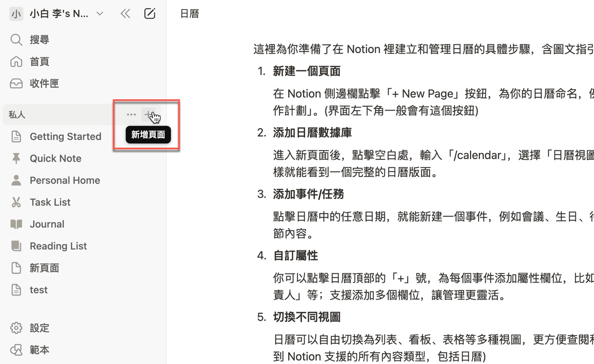
Task: Click the heading 切換不同視圖
Action: pos(307,317)
